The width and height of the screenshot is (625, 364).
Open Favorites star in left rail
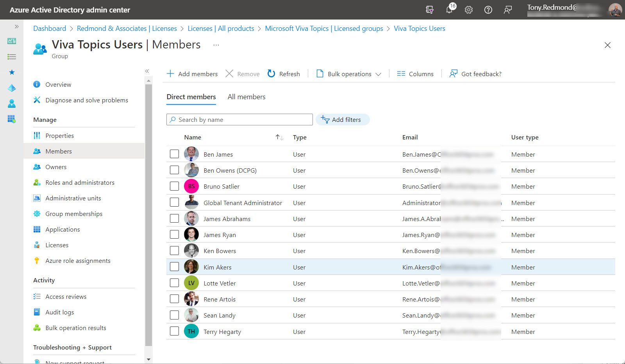click(x=12, y=72)
